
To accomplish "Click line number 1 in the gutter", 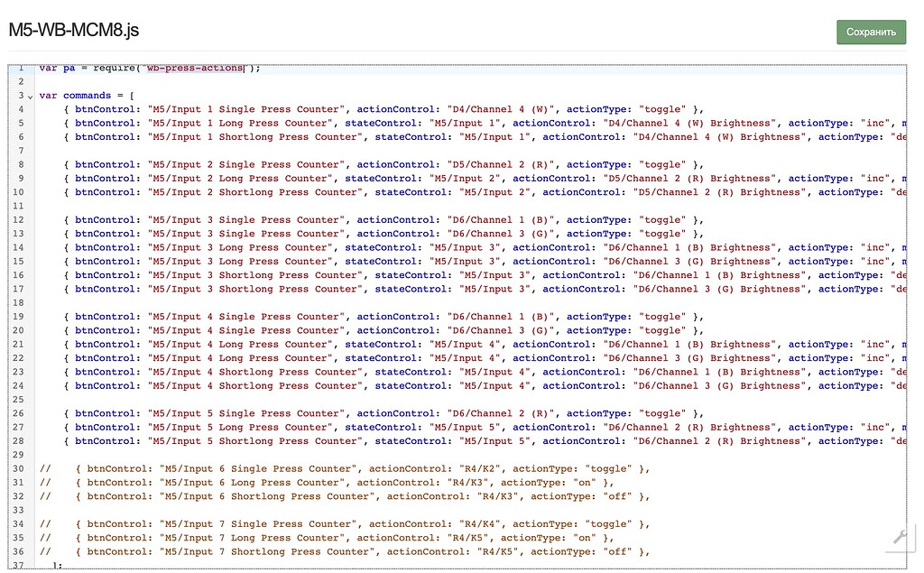I will tap(21, 68).
